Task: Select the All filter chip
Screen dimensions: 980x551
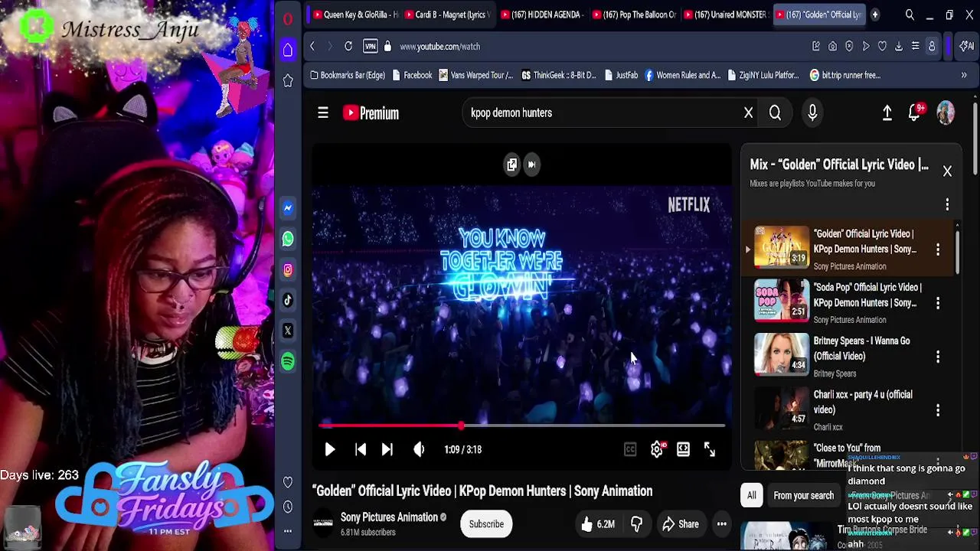Action: tap(752, 496)
